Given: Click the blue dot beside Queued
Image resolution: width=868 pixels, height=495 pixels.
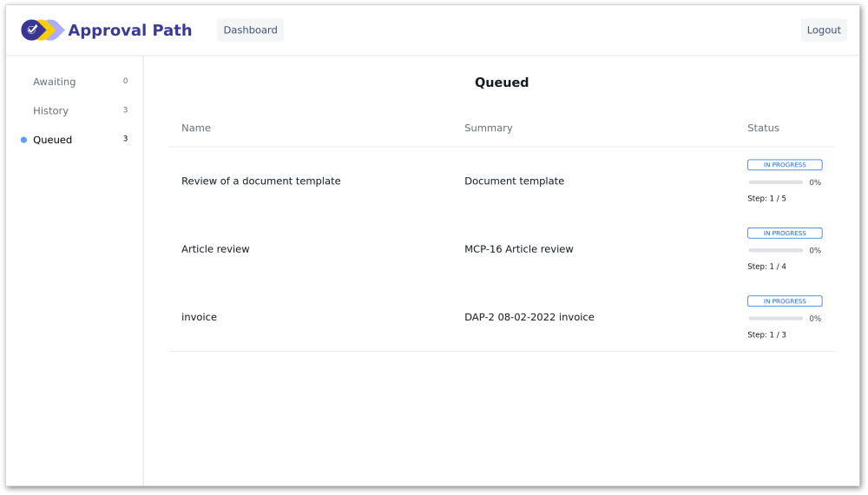Looking at the screenshot, I should pos(23,140).
